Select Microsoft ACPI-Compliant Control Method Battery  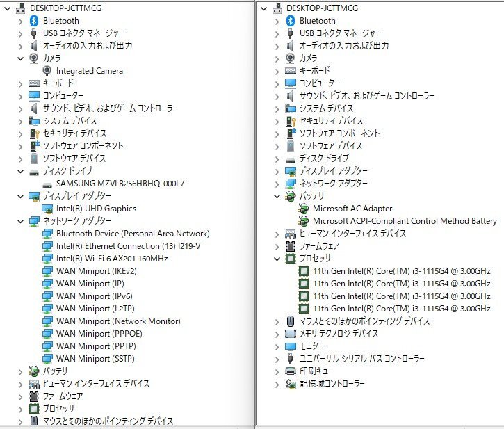coord(405,221)
